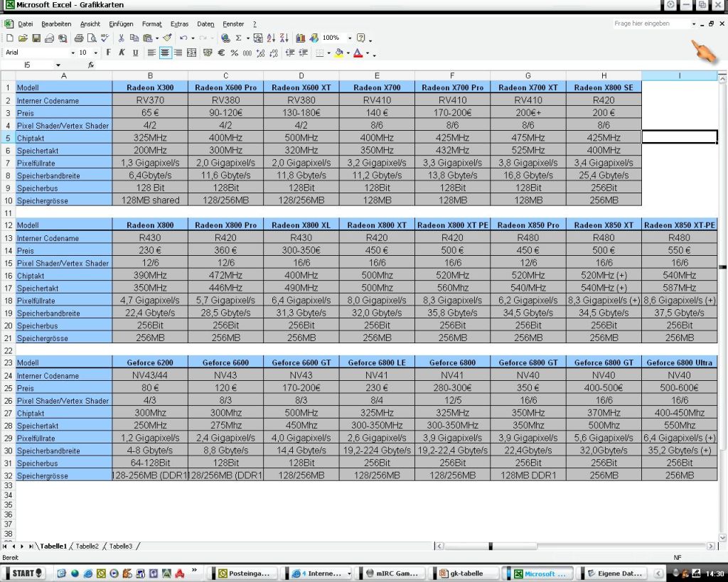Increase decimal places
Image resolution: width=728 pixels, height=582 pixels.
pyautogui.click(x=260, y=53)
